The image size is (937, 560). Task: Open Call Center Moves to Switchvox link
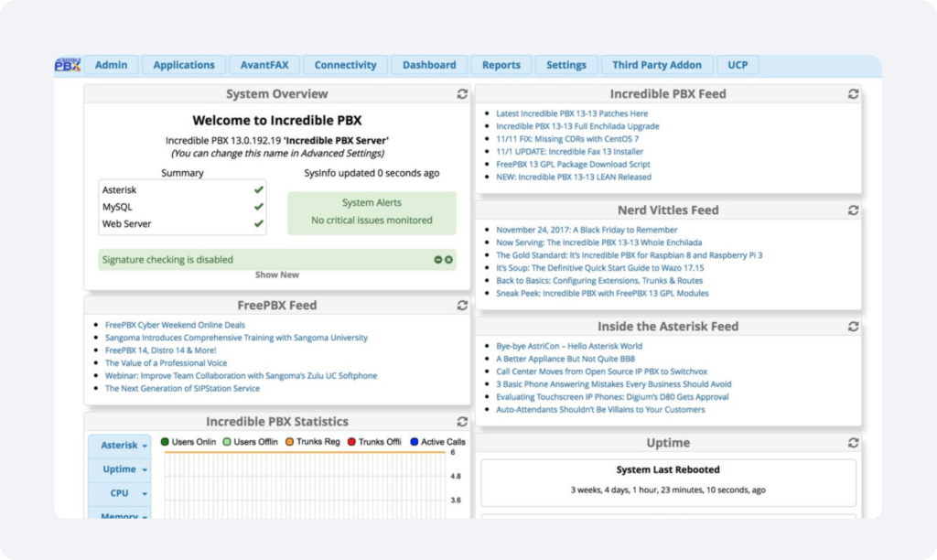tap(601, 372)
